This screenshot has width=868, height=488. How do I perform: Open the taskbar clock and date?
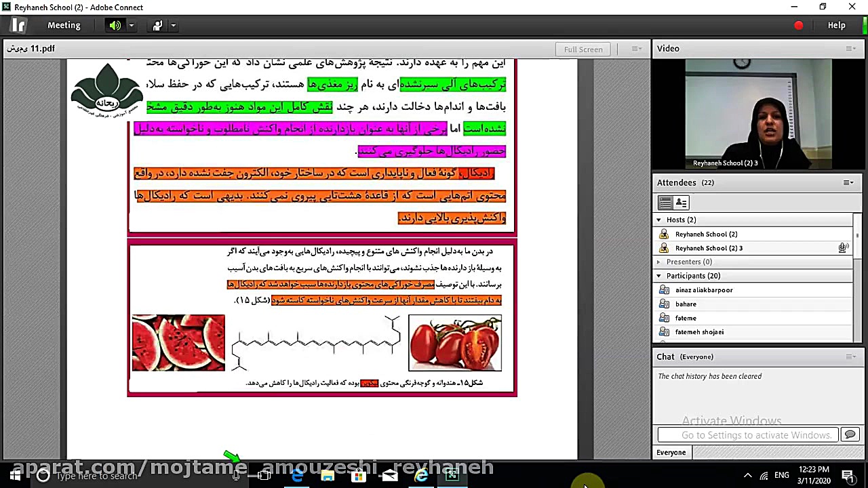point(814,475)
